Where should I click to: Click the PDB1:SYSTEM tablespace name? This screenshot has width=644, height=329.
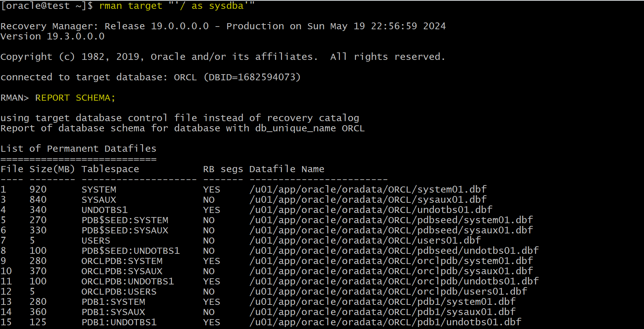pos(113,302)
